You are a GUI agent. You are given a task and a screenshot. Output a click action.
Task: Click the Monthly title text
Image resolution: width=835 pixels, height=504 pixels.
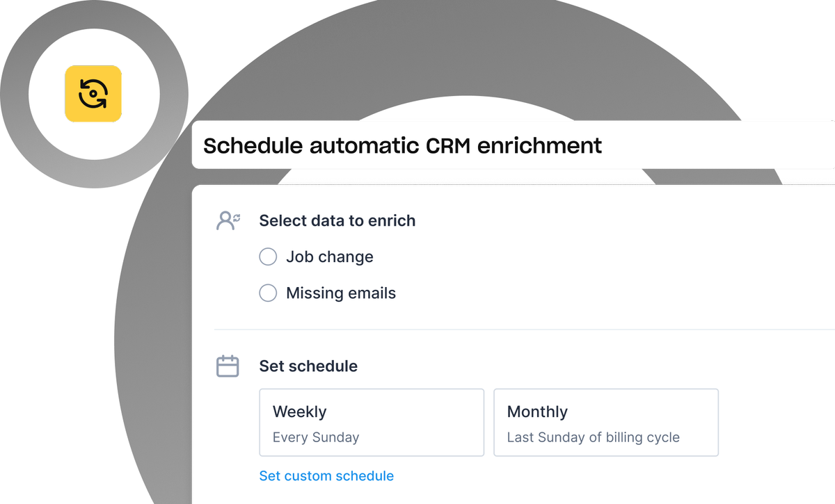pos(537,412)
